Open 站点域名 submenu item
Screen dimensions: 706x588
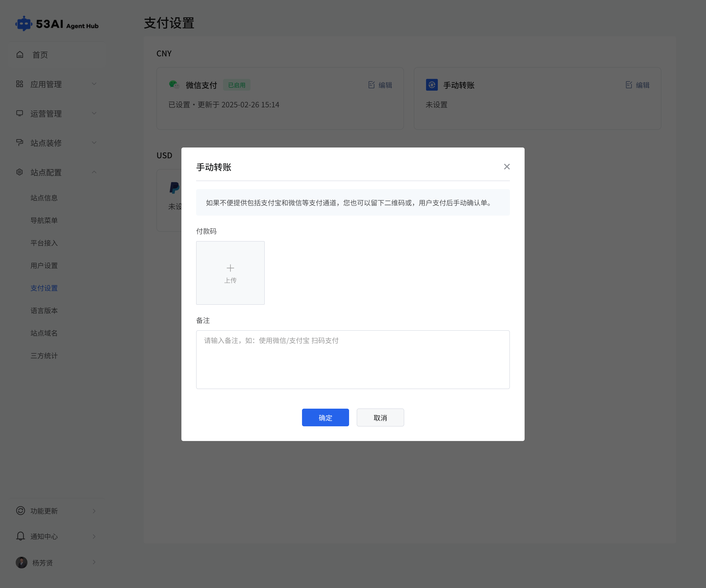44,333
